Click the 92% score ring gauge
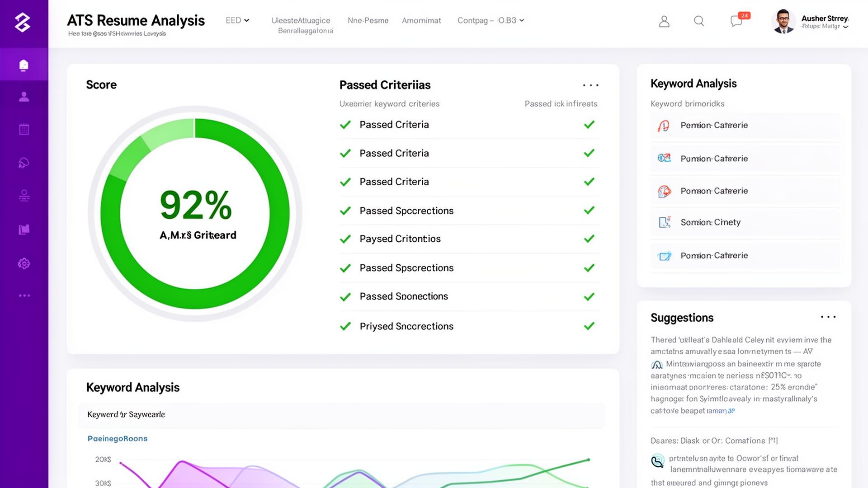Viewport: 868px width, 488px height. (x=195, y=213)
